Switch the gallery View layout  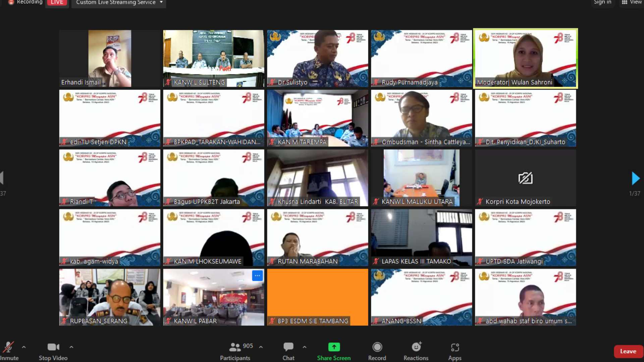(632, 2)
